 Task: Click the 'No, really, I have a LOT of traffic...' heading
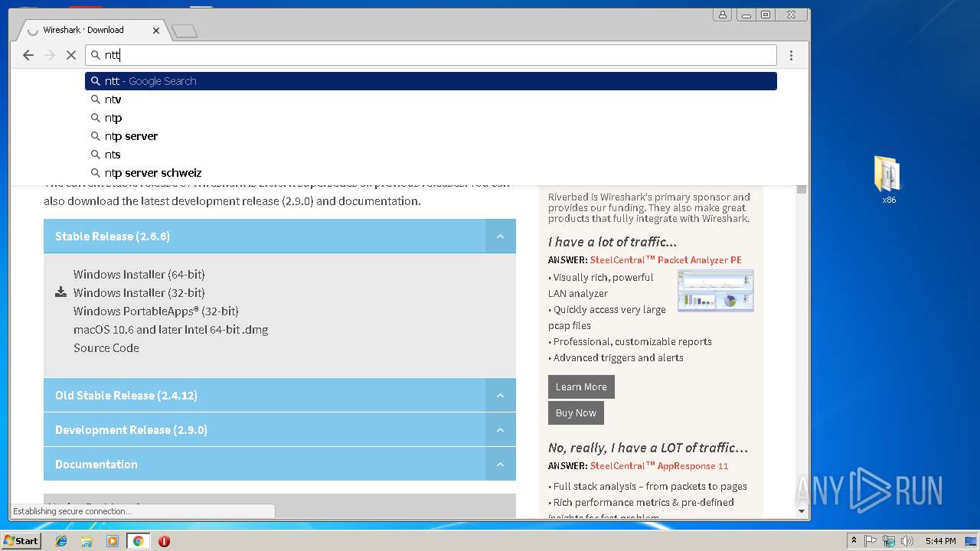648,448
